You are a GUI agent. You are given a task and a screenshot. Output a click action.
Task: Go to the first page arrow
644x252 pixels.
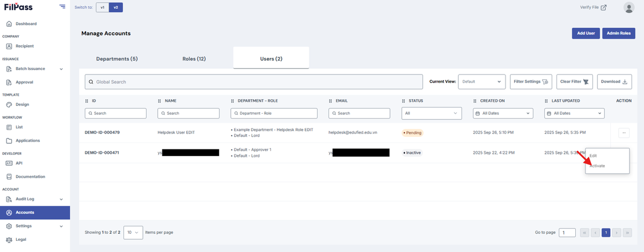pyautogui.click(x=585, y=233)
